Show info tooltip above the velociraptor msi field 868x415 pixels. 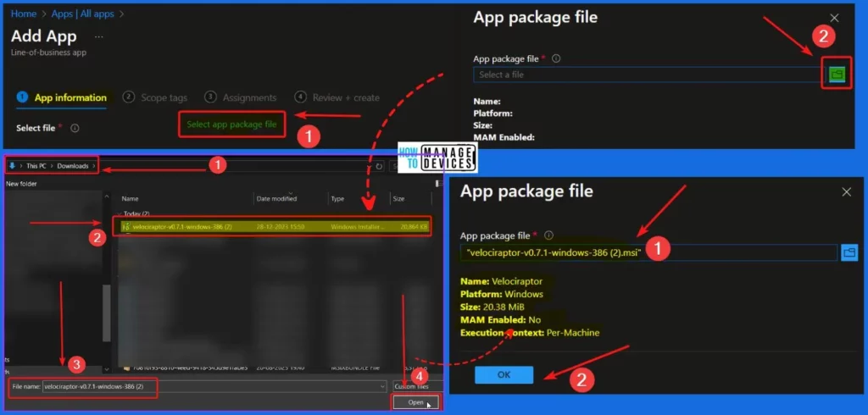tap(548, 235)
